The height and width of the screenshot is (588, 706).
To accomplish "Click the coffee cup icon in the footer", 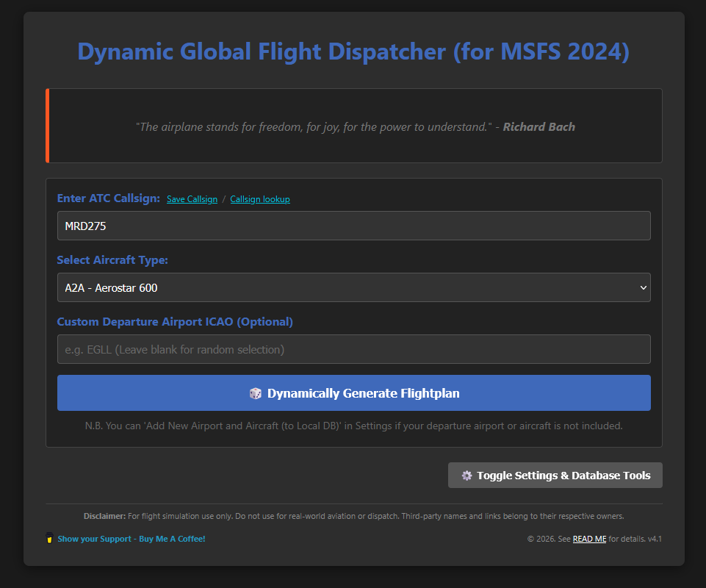I will [x=49, y=538].
